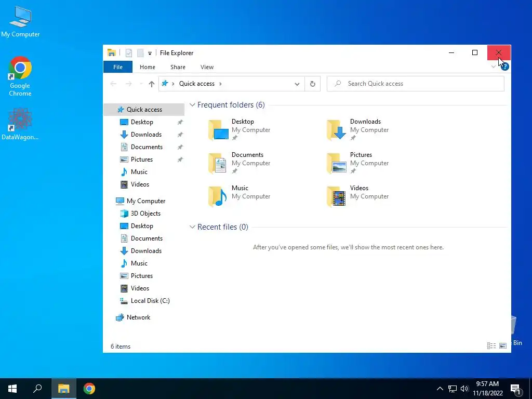Click the File Explorer title bar system icon
The width and height of the screenshot is (532, 399).
click(111, 53)
